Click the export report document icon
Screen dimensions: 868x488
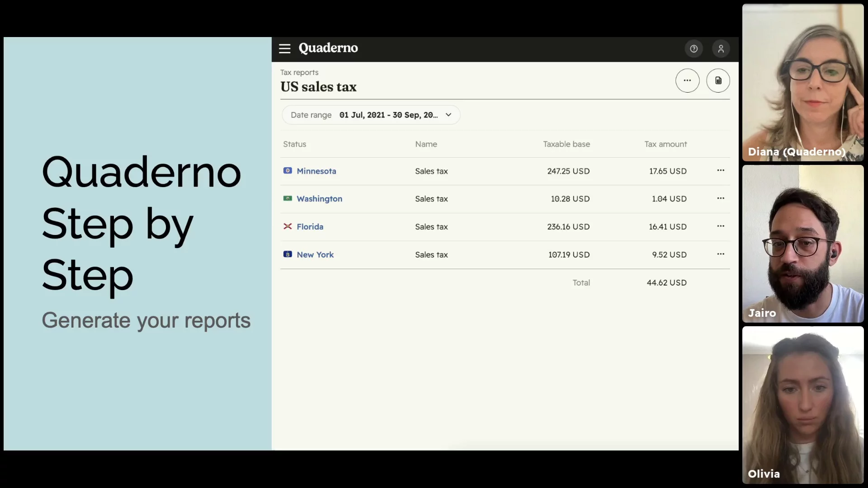tap(718, 80)
